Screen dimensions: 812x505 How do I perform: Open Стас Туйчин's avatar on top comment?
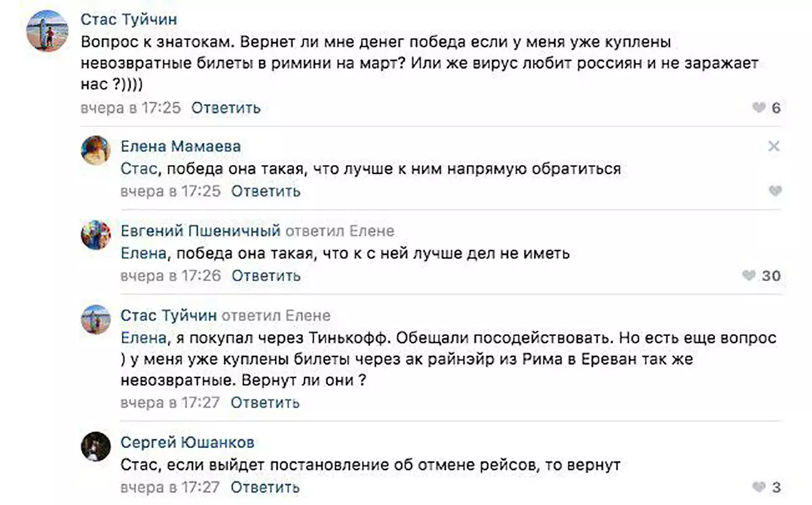coord(47,30)
